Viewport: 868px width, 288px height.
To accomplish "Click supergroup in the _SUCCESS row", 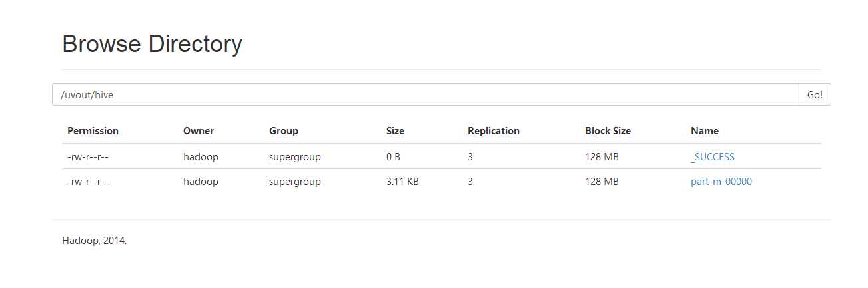I will point(295,157).
